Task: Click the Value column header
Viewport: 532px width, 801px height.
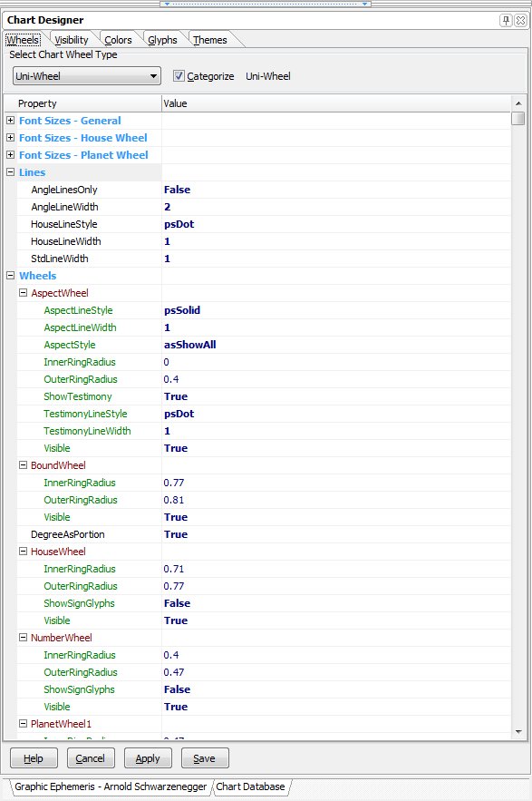Action: pyautogui.click(x=336, y=103)
